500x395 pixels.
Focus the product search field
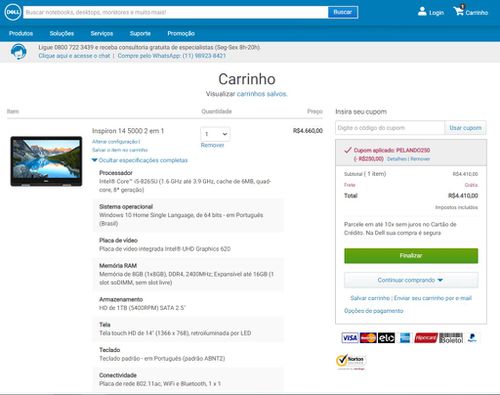(x=176, y=12)
